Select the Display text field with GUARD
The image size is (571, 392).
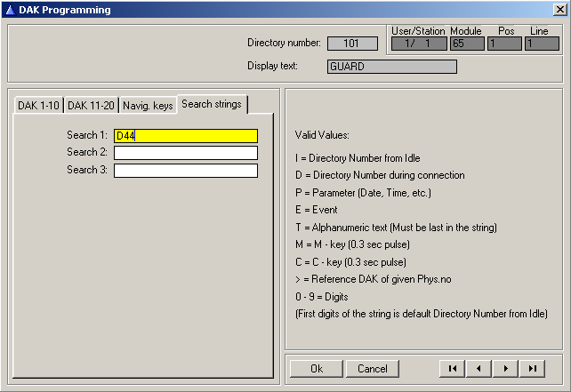[391, 67]
